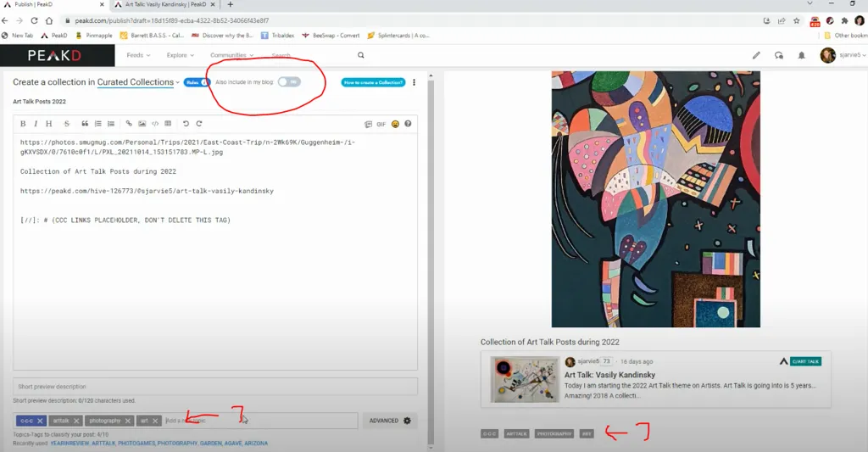
Task: Open the GIF picker
Action: click(x=381, y=124)
